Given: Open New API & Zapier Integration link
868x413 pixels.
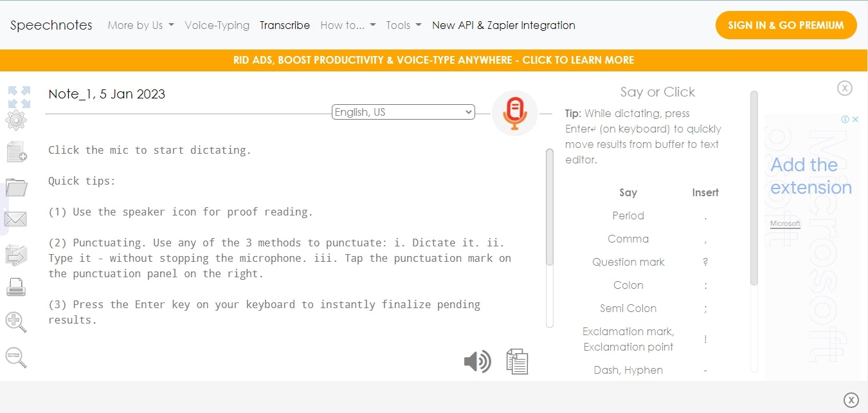Looking at the screenshot, I should (503, 25).
